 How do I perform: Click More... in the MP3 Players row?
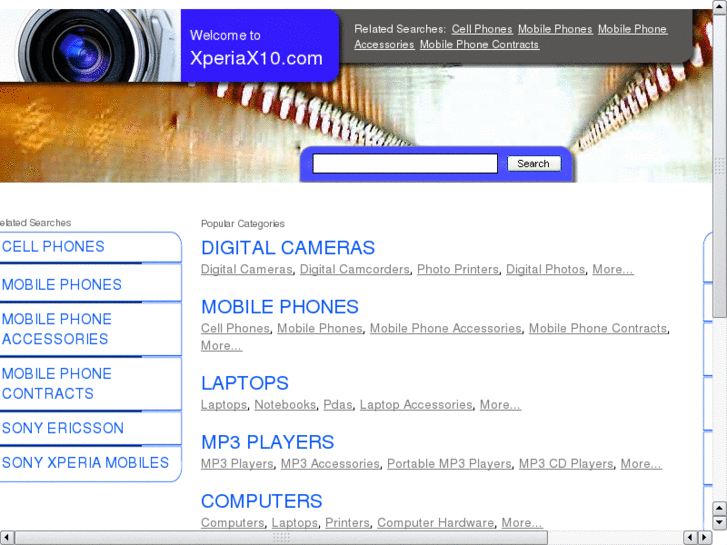click(641, 464)
